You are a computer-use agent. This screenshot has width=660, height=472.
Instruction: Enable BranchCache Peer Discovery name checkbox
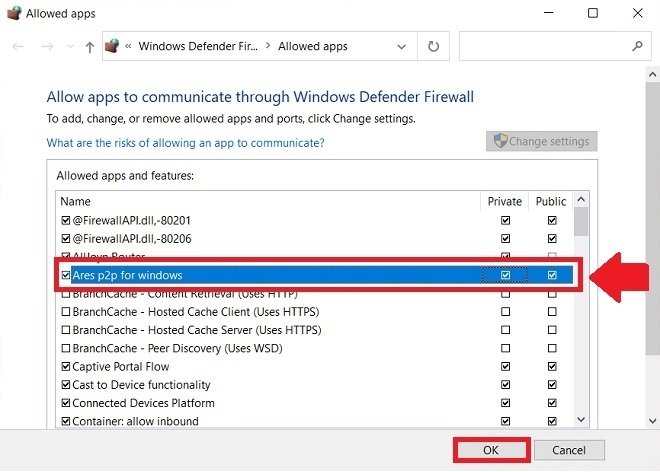[x=66, y=348]
